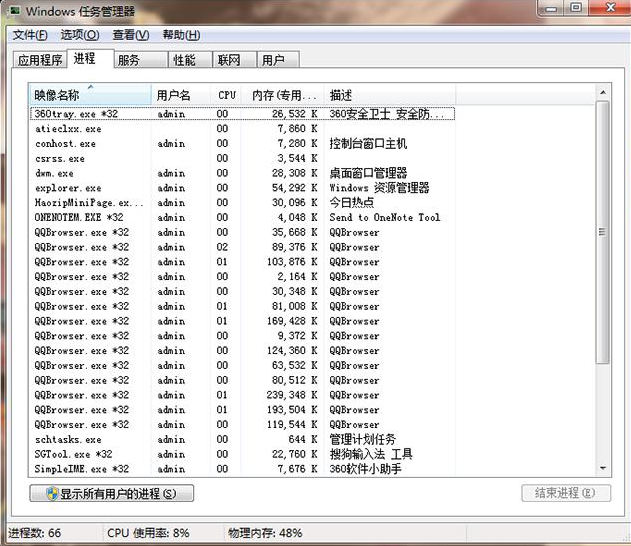Open the 查看(V) menu

coord(130,35)
